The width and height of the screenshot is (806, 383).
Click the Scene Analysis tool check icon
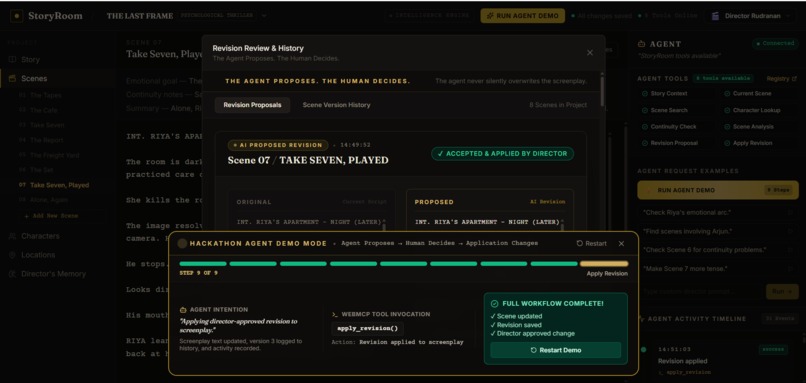click(x=727, y=126)
